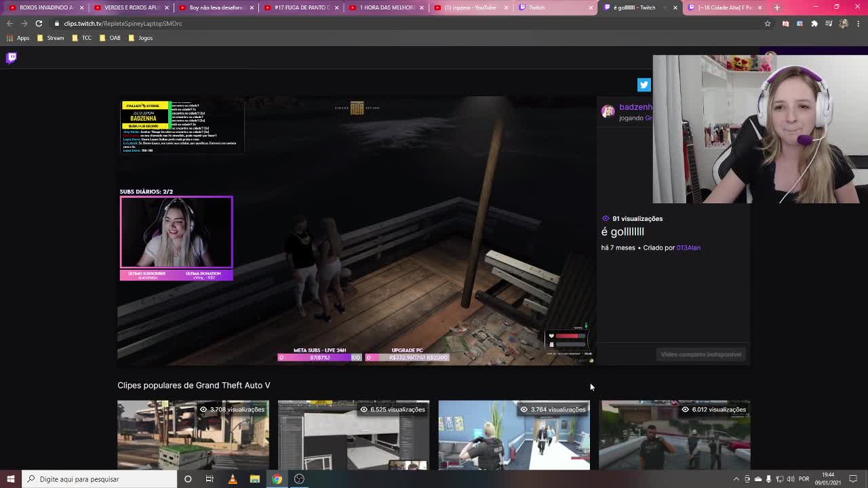Click the Clipes populares de Grand Theft Auto V heading
This screenshot has width=868, height=488.
194,386
